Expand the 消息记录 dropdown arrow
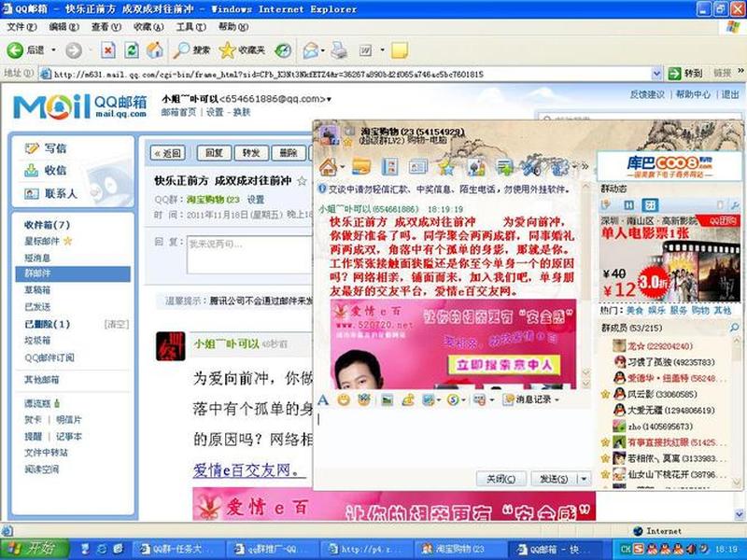This screenshot has height=560, width=747. coord(557,400)
